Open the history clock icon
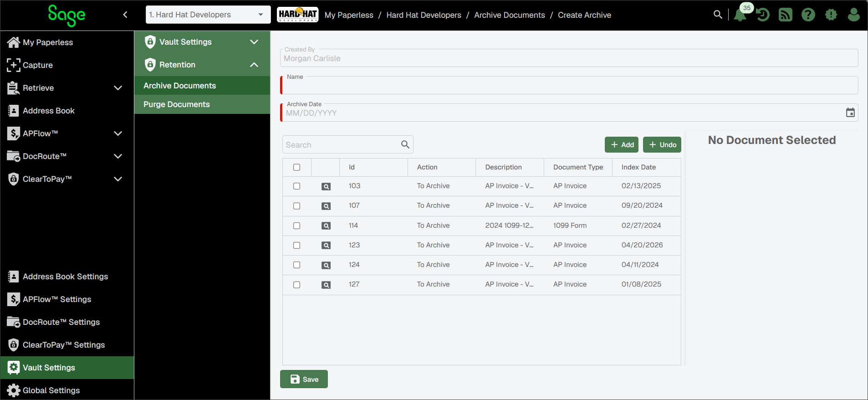Screen dimensions: 868x400 [x=763, y=15]
